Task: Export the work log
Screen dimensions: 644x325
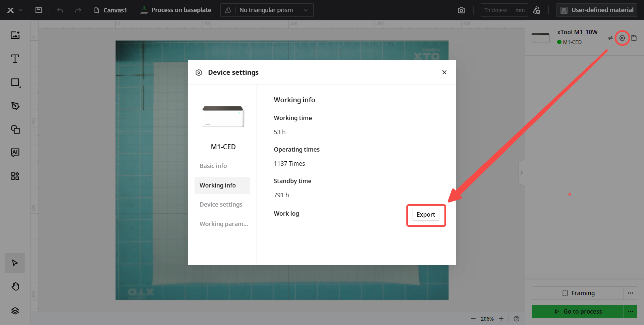Action: pos(426,215)
